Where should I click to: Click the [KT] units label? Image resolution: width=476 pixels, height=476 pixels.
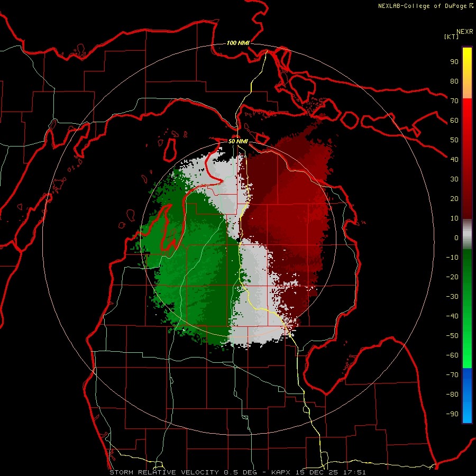pyautogui.click(x=452, y=36)
